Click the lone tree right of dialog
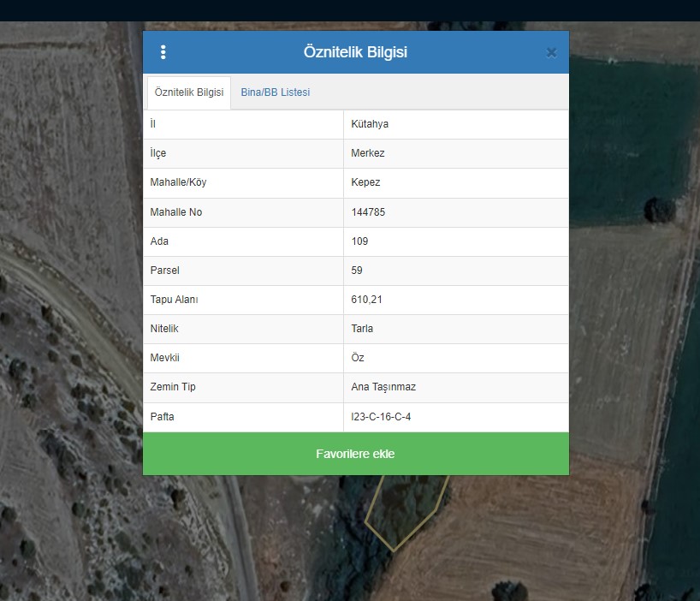The image size is (700, 601). tap(659, 210)
